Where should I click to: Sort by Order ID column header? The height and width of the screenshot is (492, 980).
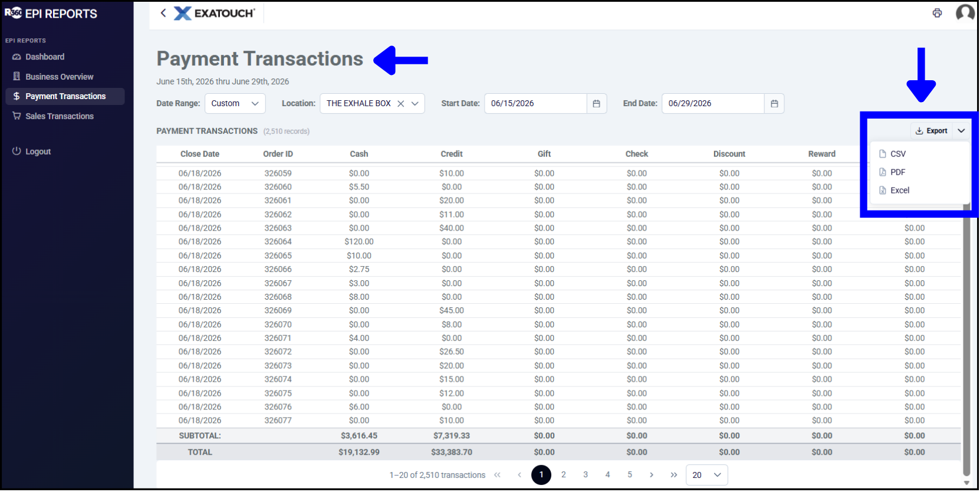click(x=278, y=154)
